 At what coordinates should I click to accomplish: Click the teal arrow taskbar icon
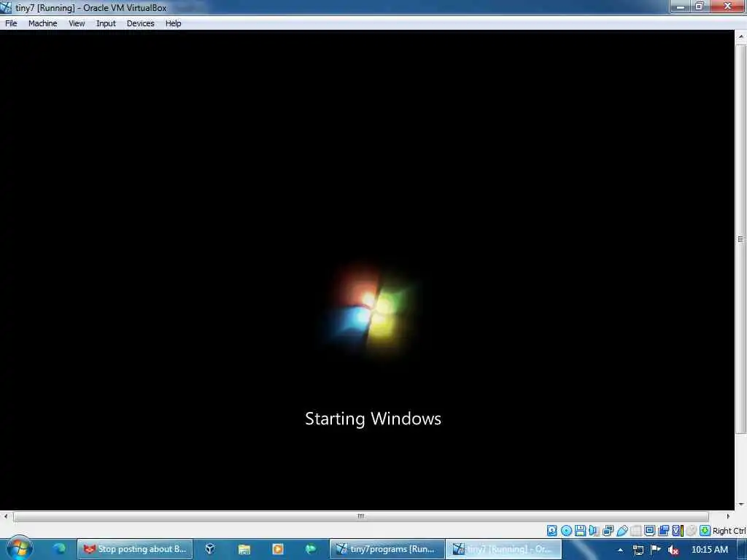[311, 549]
